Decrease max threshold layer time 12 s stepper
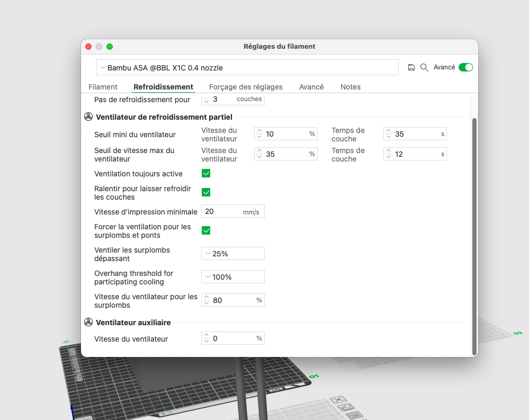Viewport: 529px width, 420px height. (x=388, y=157)
